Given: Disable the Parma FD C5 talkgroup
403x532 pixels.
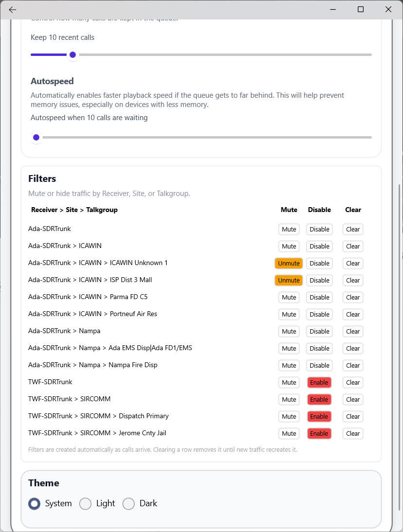Looking at the screenshot, I should pyautogui.click(x=319, y=297).
